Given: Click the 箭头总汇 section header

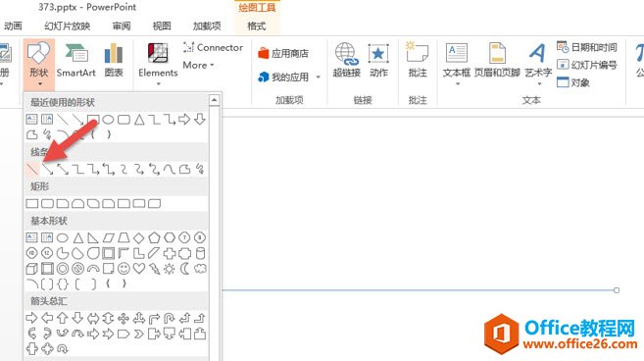Looking at the screenshot, I should point(49,301).
